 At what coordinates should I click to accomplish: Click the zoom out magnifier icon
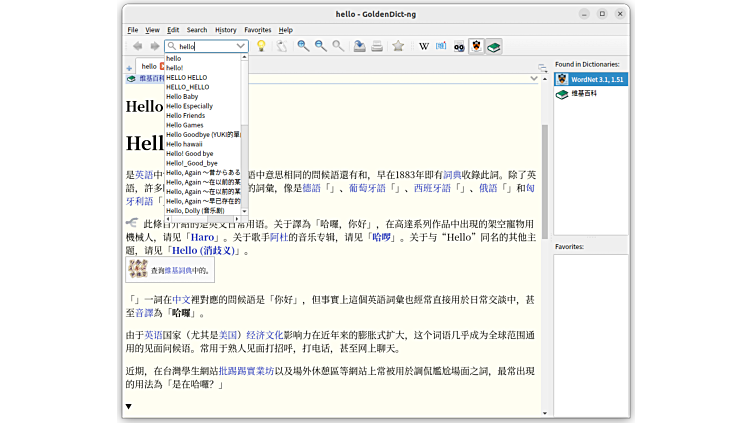point(321,46)
